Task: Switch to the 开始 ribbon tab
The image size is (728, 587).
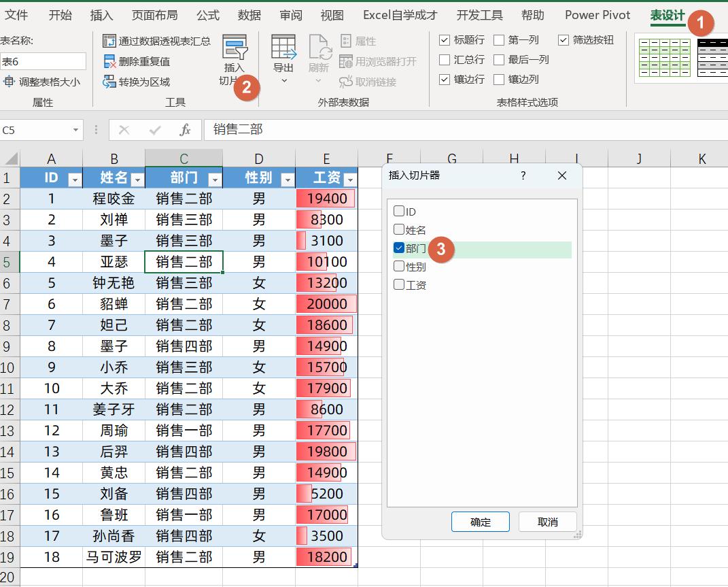Action: coord(60,14)
